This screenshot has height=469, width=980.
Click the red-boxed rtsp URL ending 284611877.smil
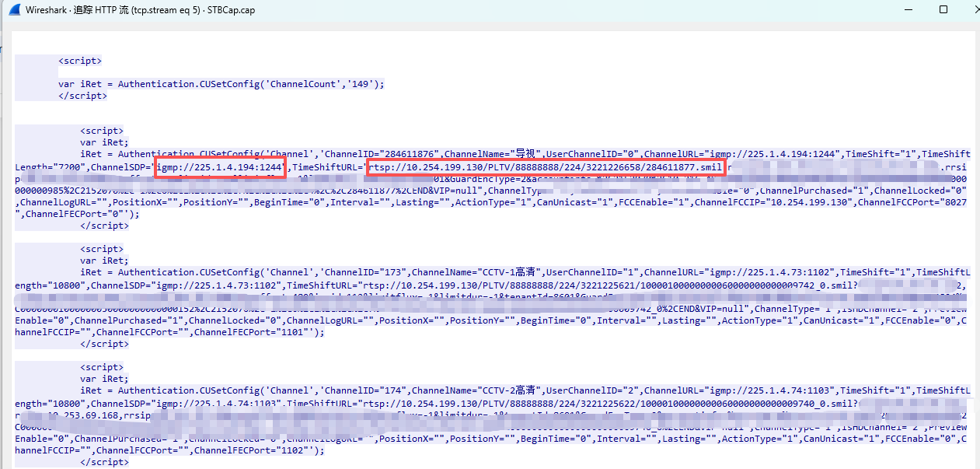coord(545,166)
